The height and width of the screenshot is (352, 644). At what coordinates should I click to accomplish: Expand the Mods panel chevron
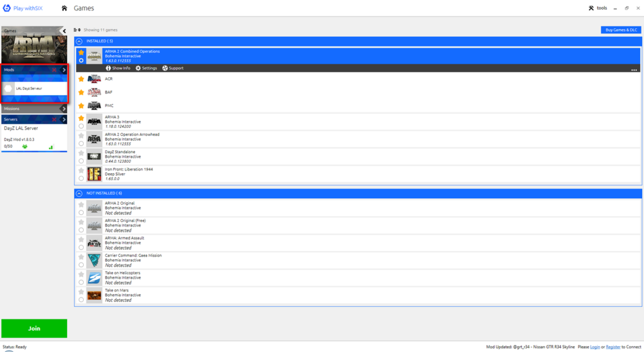point(64,69)
